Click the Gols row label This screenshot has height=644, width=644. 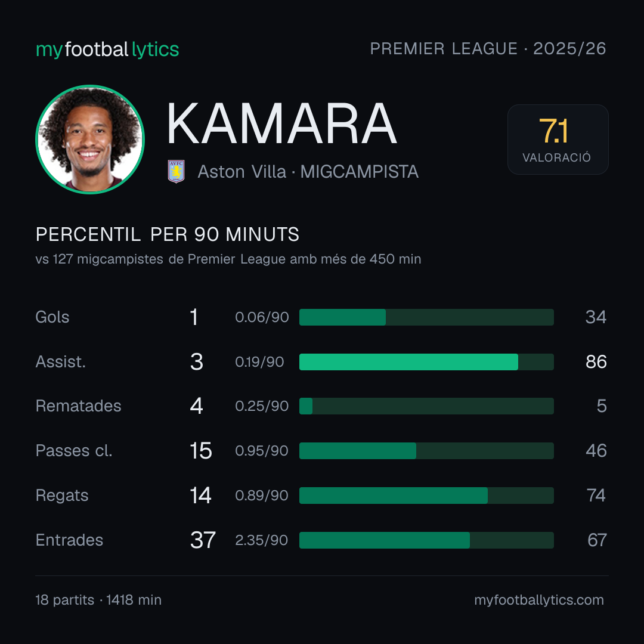[x=52, y=317]
